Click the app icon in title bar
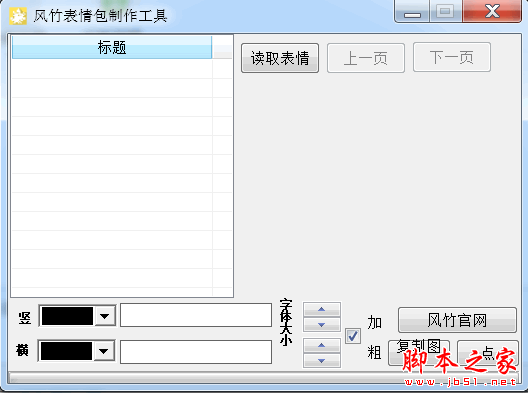The height and width of the screenshot is (393, 528). coord(18,16)
